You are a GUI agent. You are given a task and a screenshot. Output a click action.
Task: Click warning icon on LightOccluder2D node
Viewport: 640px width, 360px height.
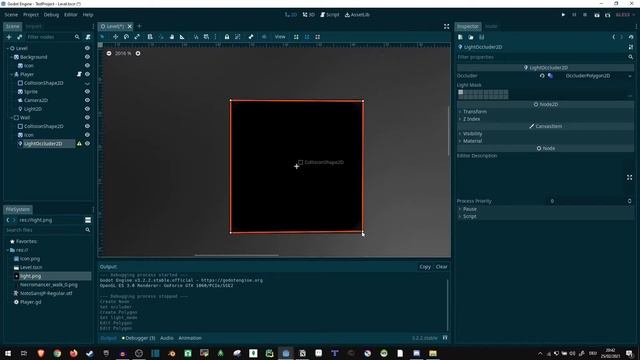79,144
